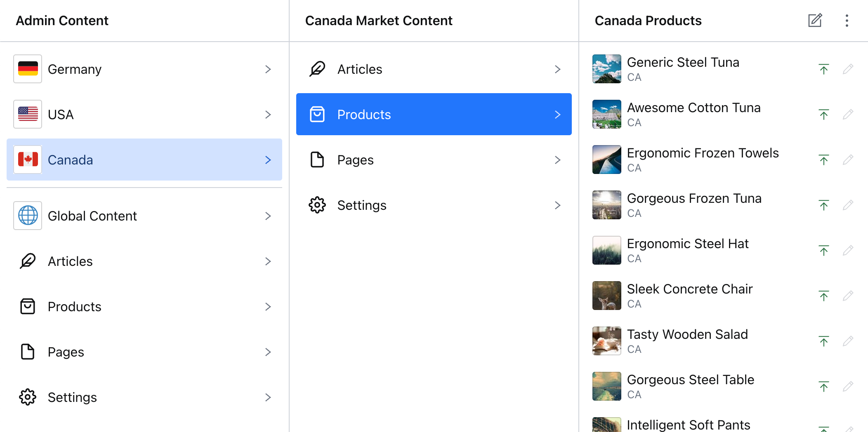The width and height of the screenshot is (868, 432).
Task: Click pencil edit icon for Gorgeous Frozen Tuna
Action: coord(848,205)
